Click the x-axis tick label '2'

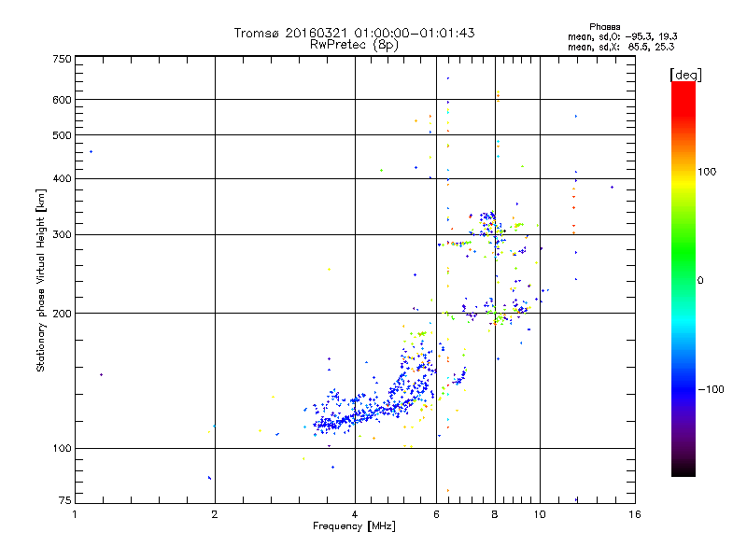[x=215, y=514]
